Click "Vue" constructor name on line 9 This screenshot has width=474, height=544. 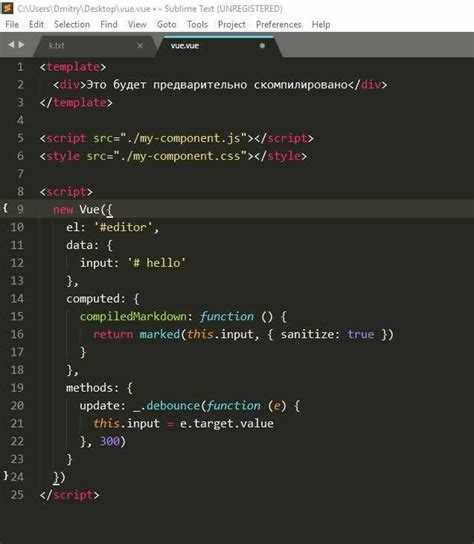coord(89,209)
